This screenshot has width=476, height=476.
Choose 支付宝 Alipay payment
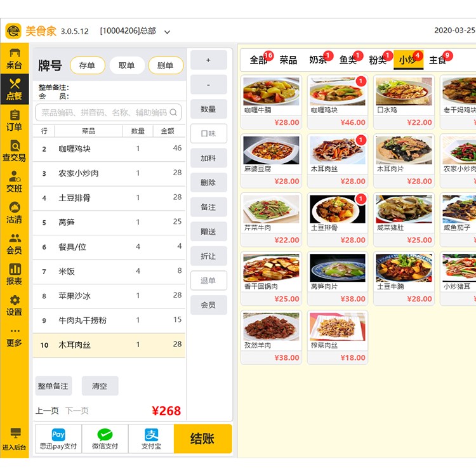coord(151,439)
